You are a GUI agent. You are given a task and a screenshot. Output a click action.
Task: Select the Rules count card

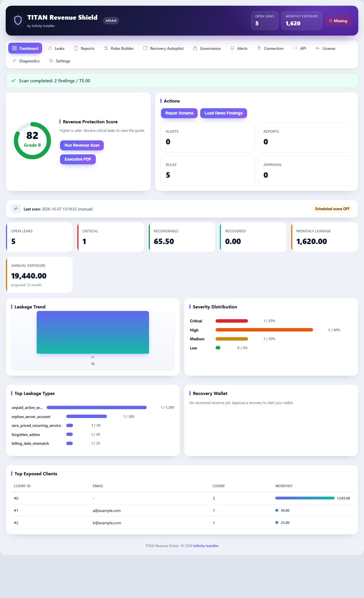point(208,171)
